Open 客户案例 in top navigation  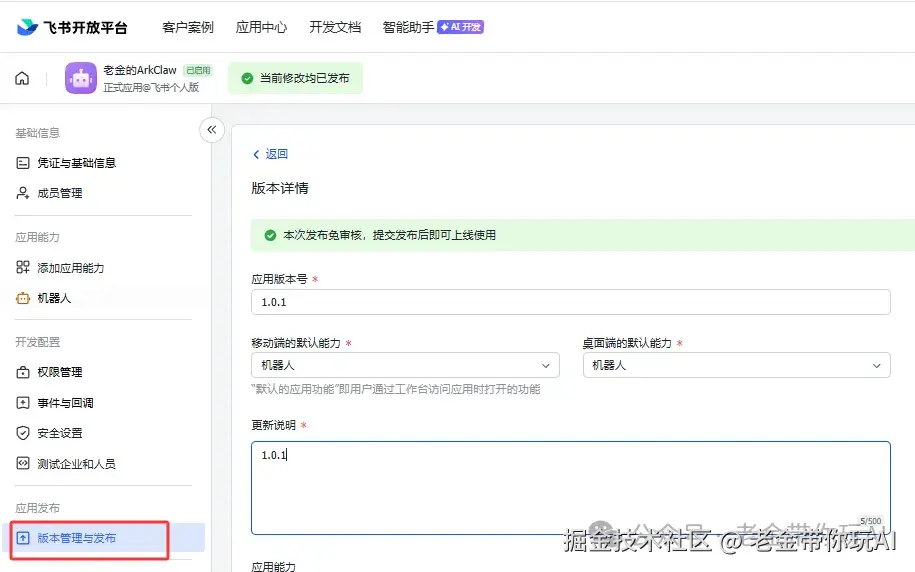click(188, 27)
